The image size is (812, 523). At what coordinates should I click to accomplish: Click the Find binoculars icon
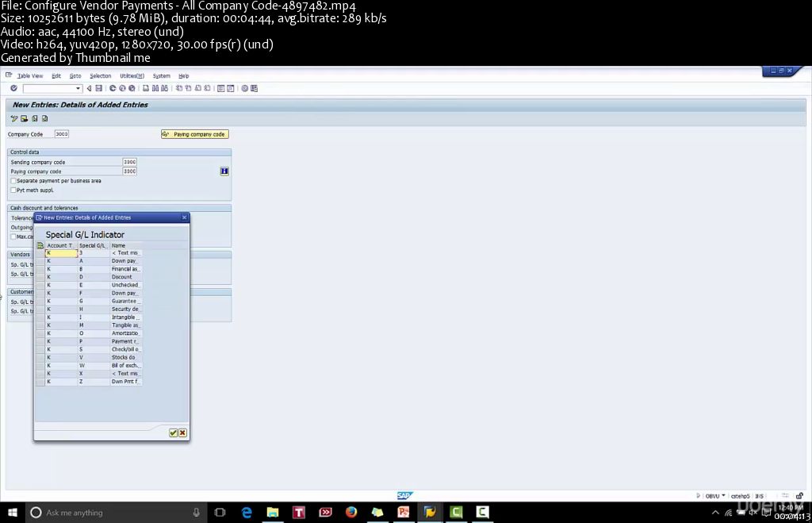(x=155, y=88)
